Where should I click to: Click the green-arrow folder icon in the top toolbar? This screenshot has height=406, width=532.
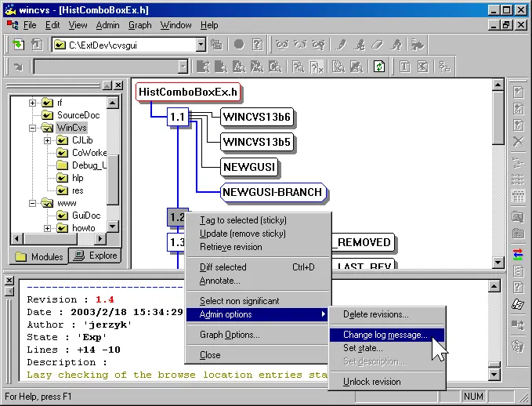click(x=18, y=45)
